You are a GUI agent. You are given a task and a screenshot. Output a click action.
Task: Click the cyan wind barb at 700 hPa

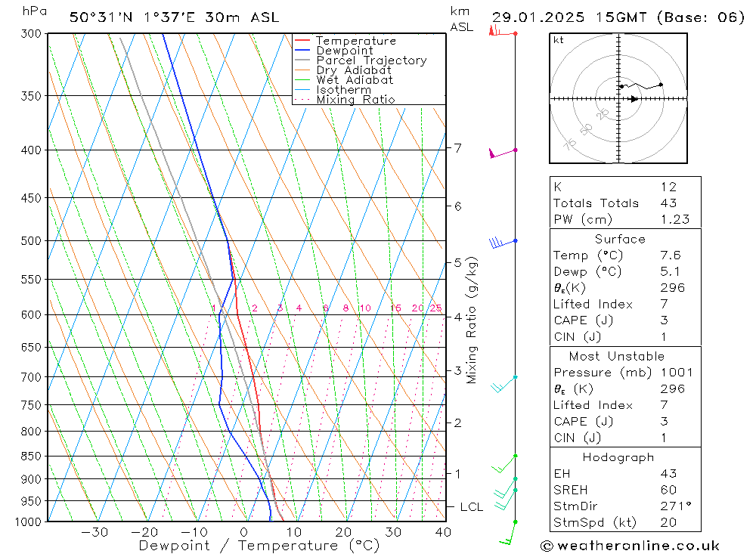point(504,384)
